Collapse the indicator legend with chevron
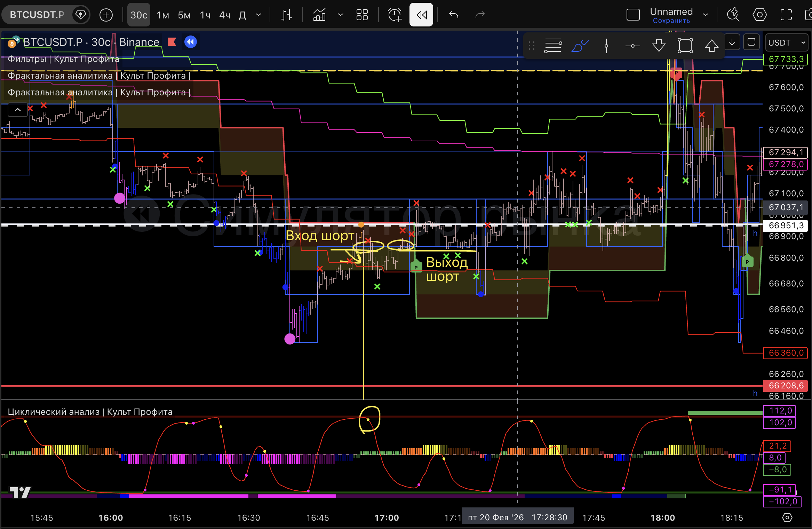This screenshot has width=812, height=529. click(17, 110)
